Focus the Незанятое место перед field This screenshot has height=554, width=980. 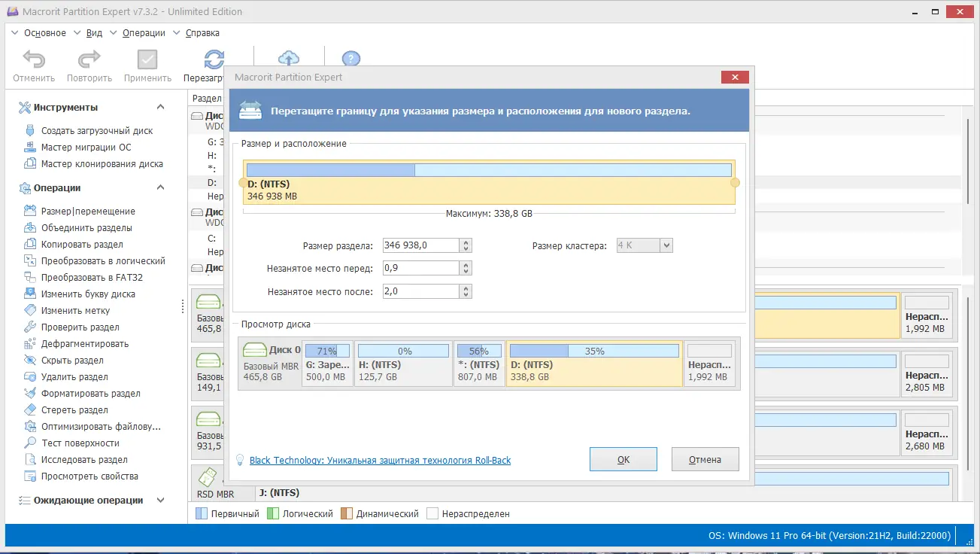tap(421, 268)
